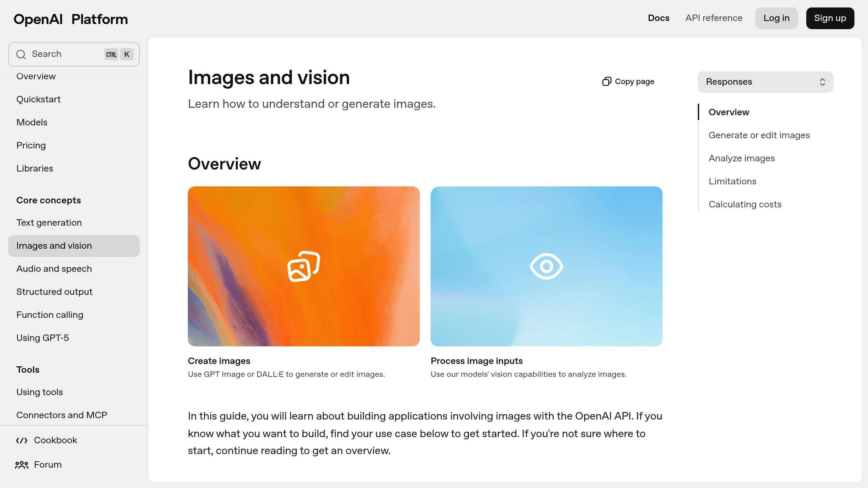The width and height of the screenshot is (868, 488).
Task: Click the up-down chevron in Responses selector
Action: pyautogui.click(x=822, y=82)
